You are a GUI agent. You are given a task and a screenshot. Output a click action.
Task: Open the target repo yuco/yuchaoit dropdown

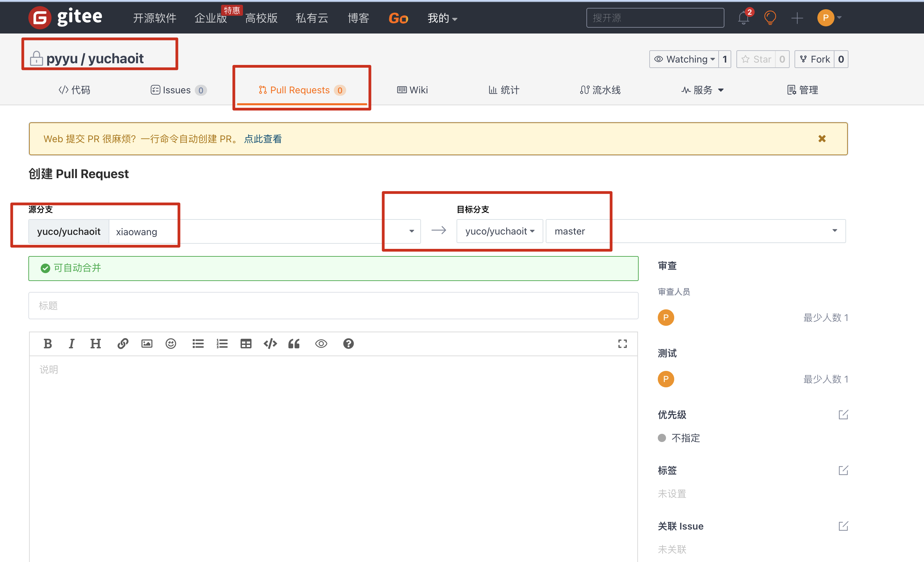(x=499, y=231)
